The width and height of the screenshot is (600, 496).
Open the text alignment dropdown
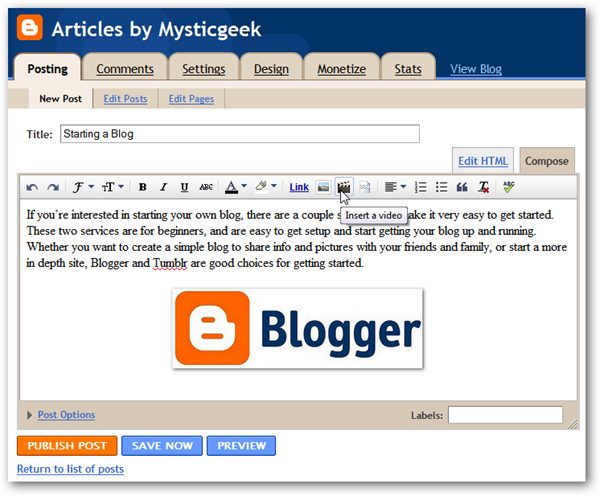(395, 187)
